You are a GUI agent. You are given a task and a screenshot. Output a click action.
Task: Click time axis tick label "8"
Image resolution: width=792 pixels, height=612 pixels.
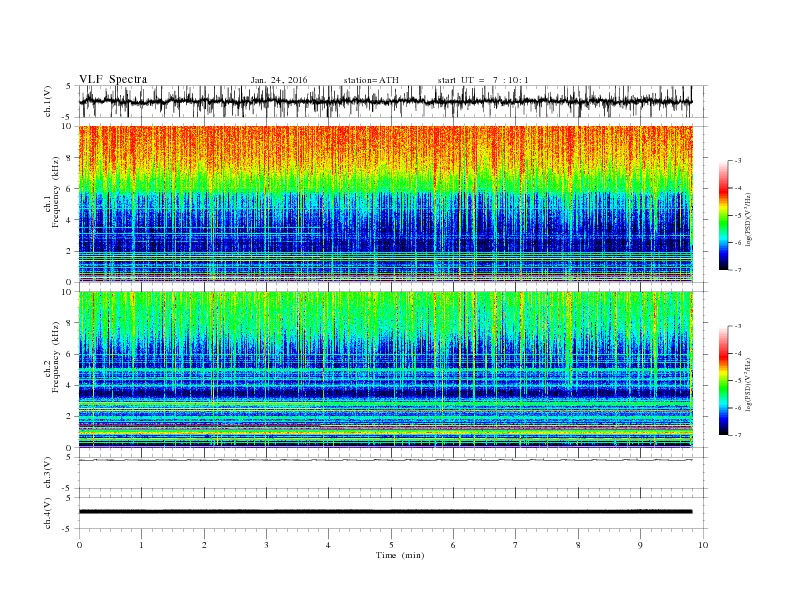click(578, 545)
